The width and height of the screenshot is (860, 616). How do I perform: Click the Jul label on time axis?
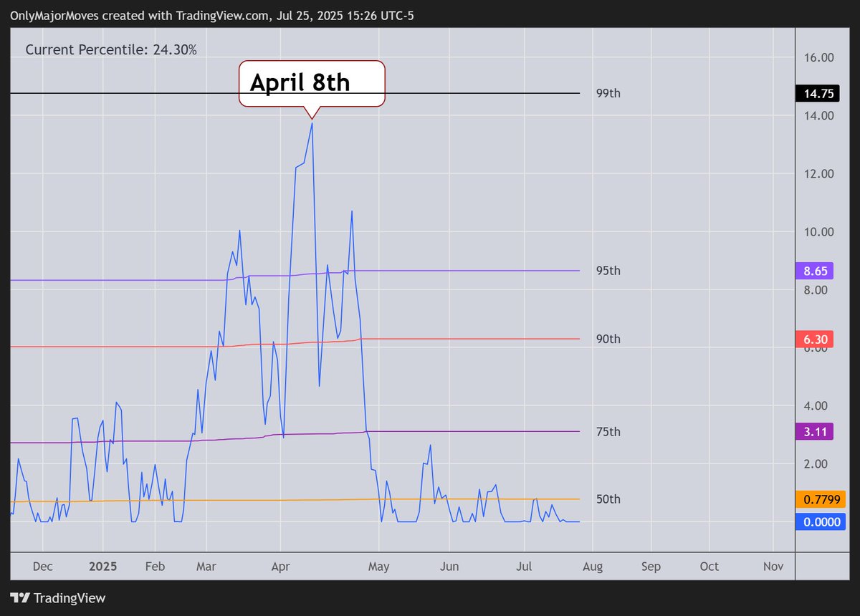[524, 566]
